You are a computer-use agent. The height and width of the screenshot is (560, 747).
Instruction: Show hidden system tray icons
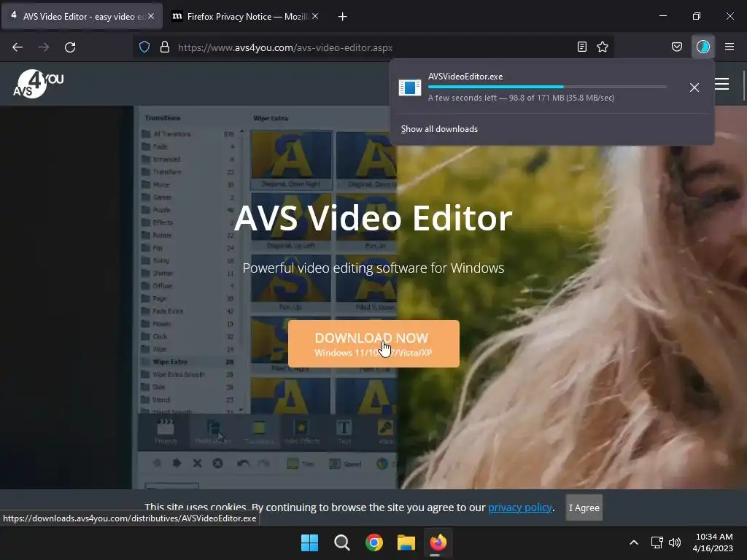634,542
